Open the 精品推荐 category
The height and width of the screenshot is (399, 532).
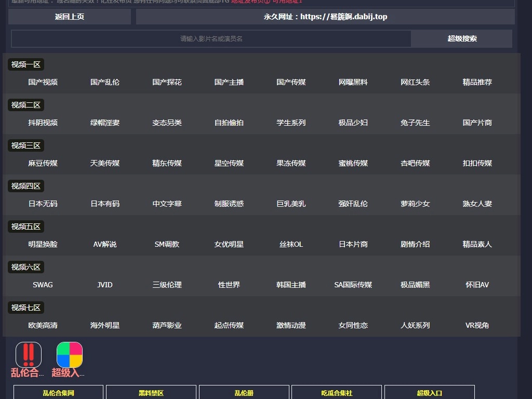pyautogui.click(x=477, y=82)
